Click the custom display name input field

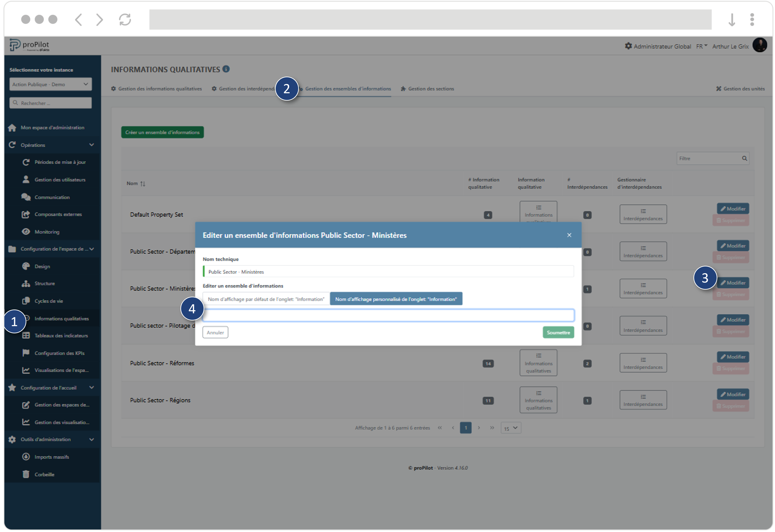(x=388, y=315)
